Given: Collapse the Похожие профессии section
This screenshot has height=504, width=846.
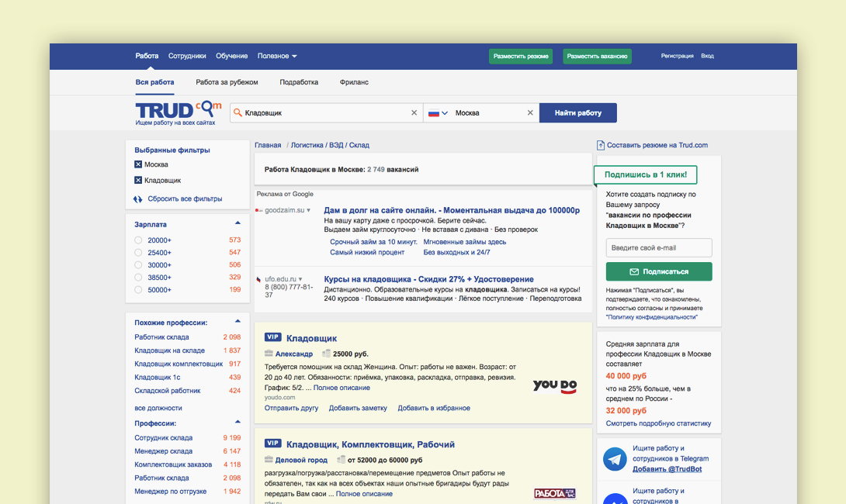Looking at the screenshot, I should click(238, 321).
